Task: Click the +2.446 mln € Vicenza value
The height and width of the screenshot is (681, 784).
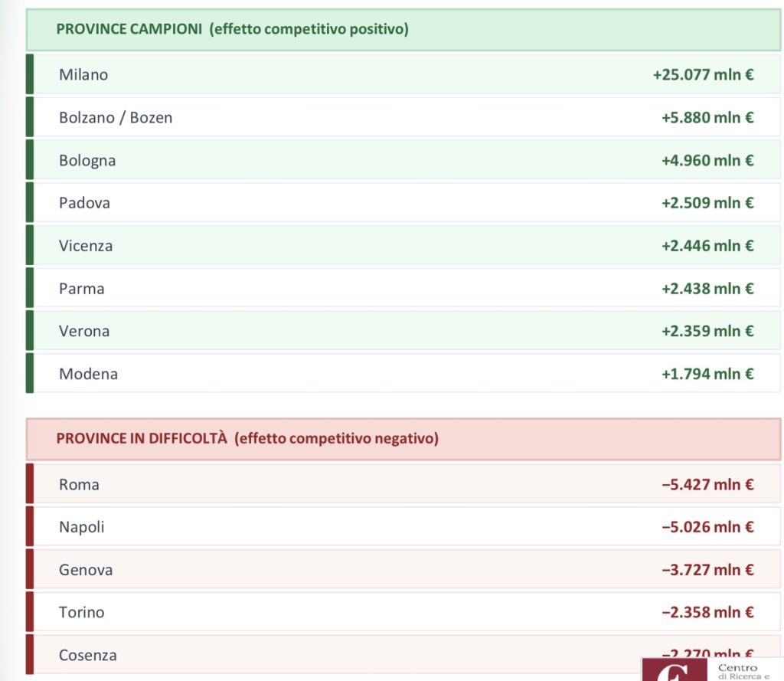Action: tap(707, 246)
